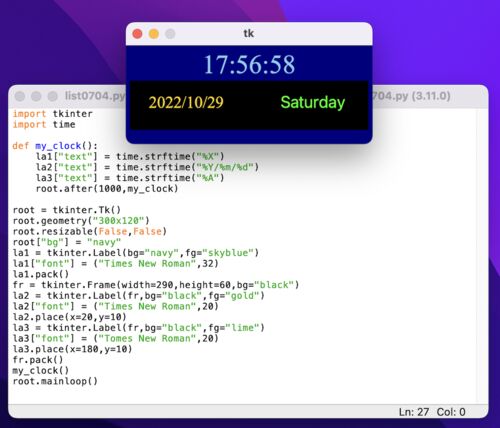The image size is (500, 428).
Task: Place cursor on def my_clock() line
Action: pyautogui.click(x=55, y=146)
